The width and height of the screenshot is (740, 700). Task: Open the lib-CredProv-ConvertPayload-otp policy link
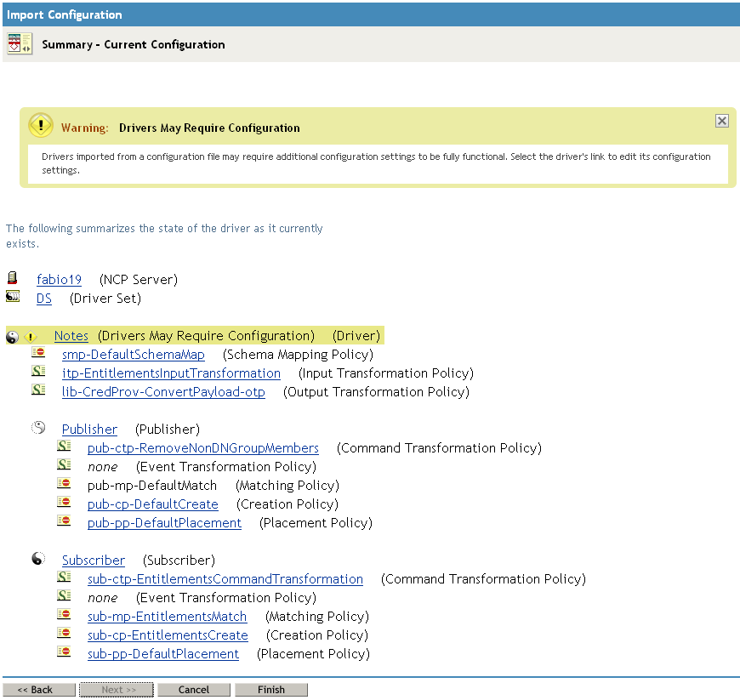pos(163,392)
